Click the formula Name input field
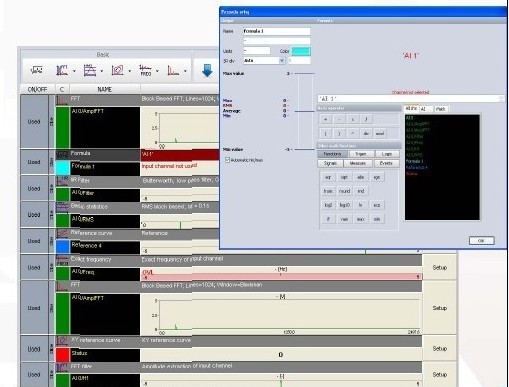 (x=277, y=31)
